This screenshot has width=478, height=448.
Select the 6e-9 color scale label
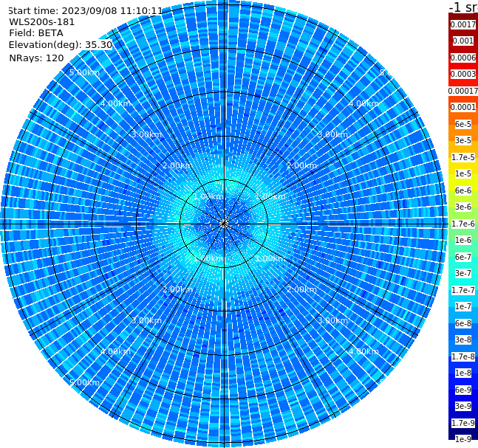463,390
